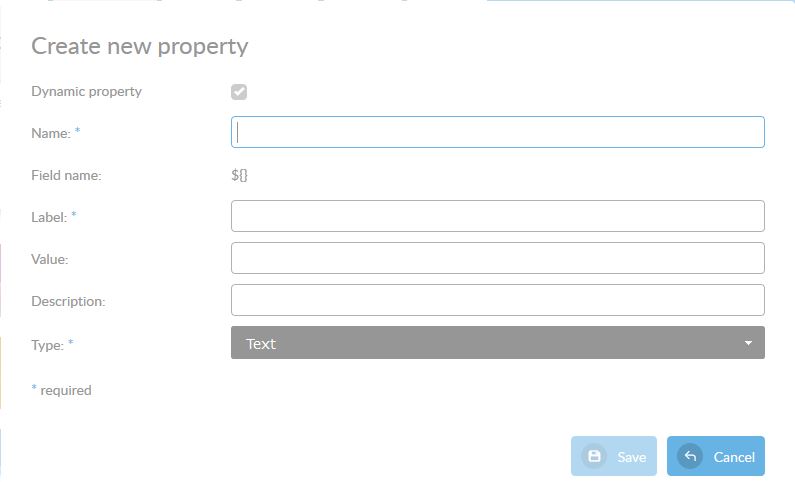Click the caret arrow on Type dropdown
Screen dimensions: 795x482
pos(748,343)
